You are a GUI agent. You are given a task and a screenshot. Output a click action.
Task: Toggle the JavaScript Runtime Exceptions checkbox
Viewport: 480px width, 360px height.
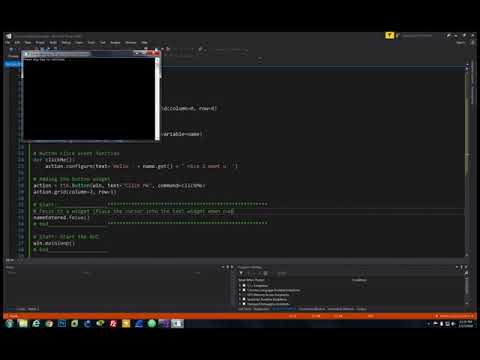(244, 299)
